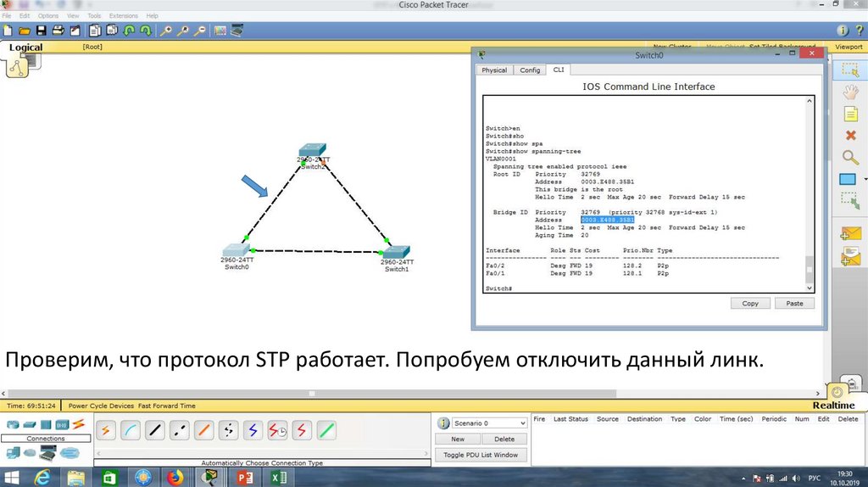Print using the printer toolbar icon

(58, 31)
